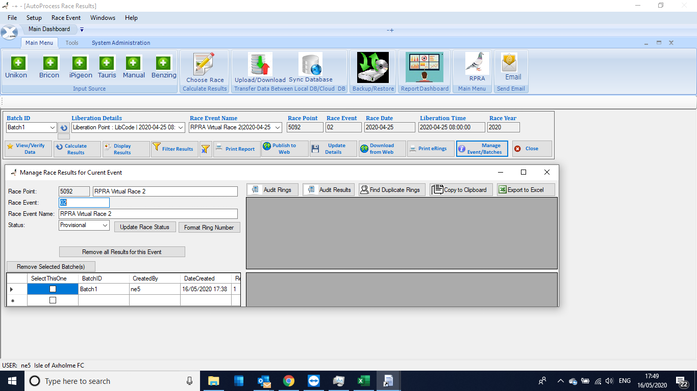Open File Explorer from the taskbar
The image size is (697, 391).
coord(214,381)
